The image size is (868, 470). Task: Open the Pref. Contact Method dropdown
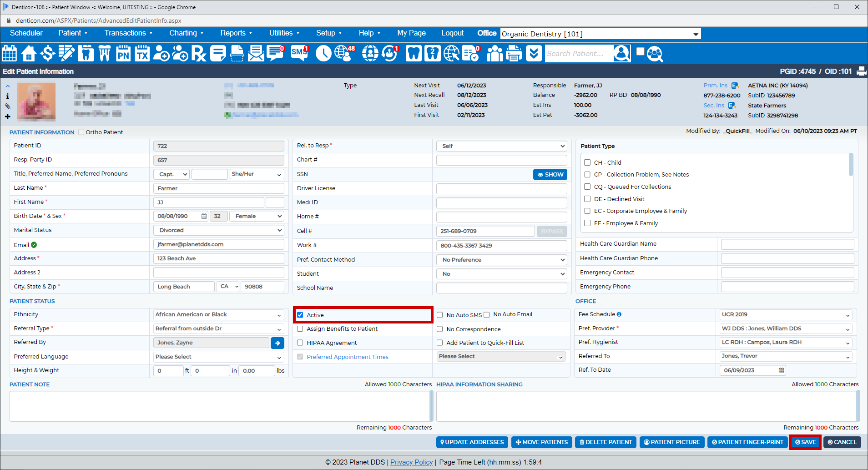501,260
